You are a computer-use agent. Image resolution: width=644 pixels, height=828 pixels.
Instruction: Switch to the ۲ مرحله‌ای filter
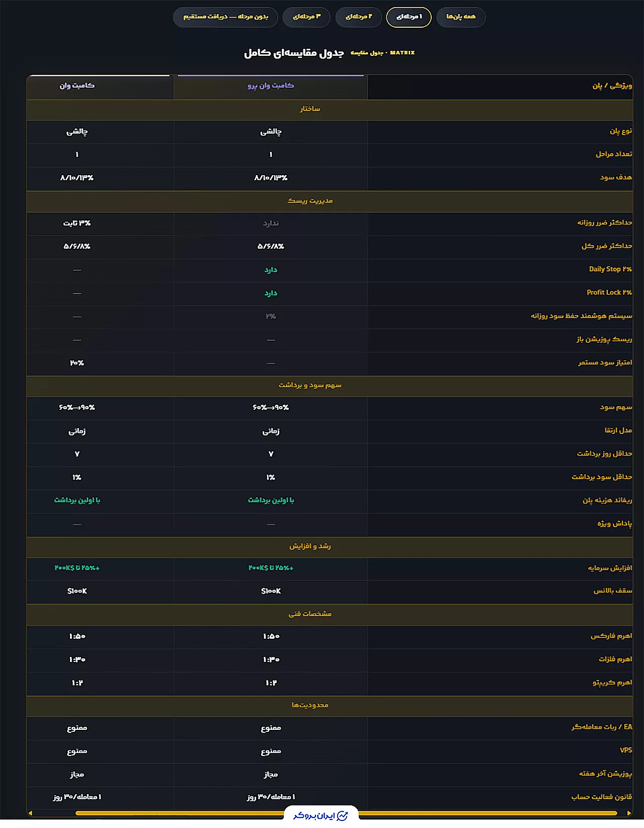(x=359, y=17)
